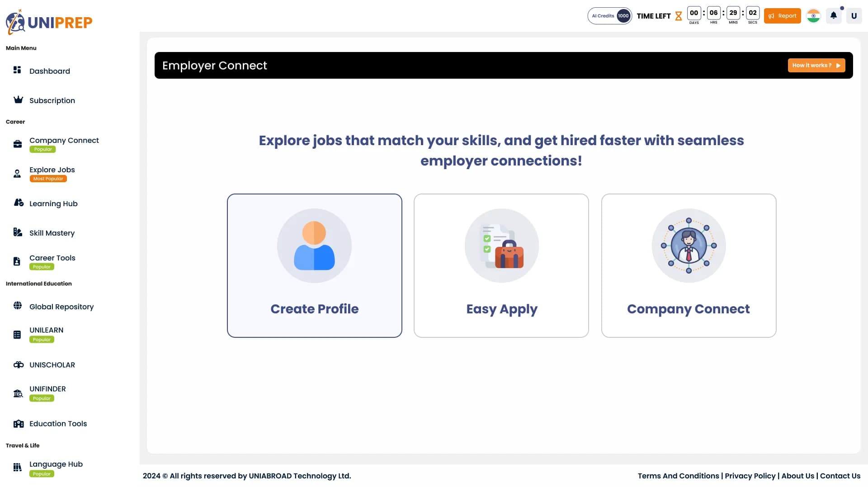Open the user avatar U menu
868x487 pixels.
tap(854, 16)
